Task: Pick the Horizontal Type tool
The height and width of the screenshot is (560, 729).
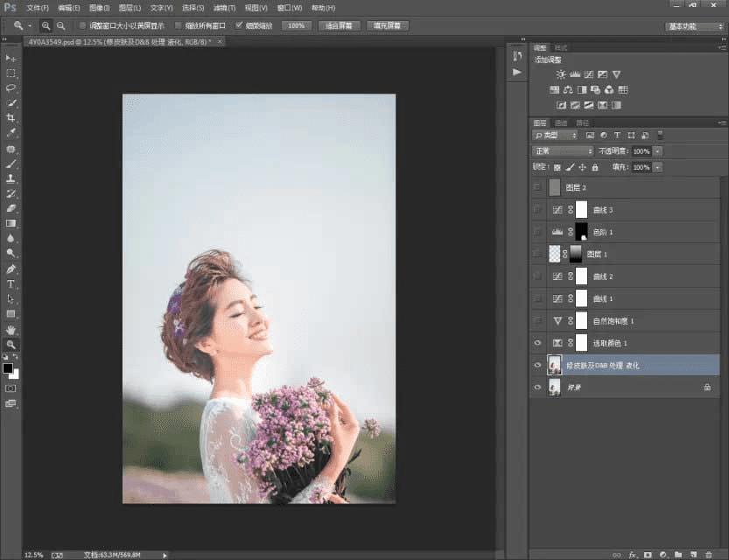Action: 11,284
